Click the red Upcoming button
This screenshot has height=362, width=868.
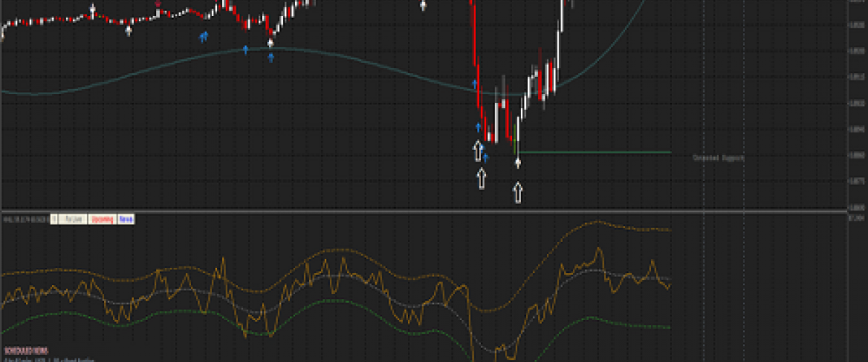click(x=101, y=219)
